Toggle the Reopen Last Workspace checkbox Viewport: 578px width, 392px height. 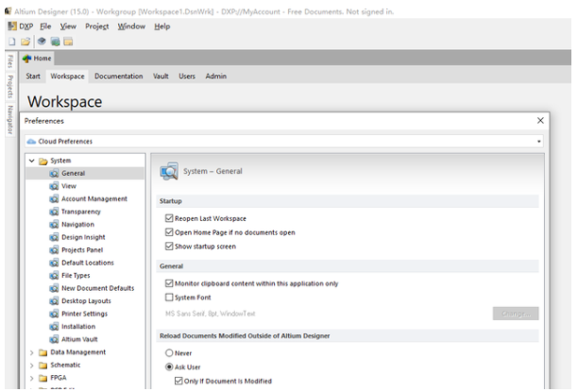[169, 219]
